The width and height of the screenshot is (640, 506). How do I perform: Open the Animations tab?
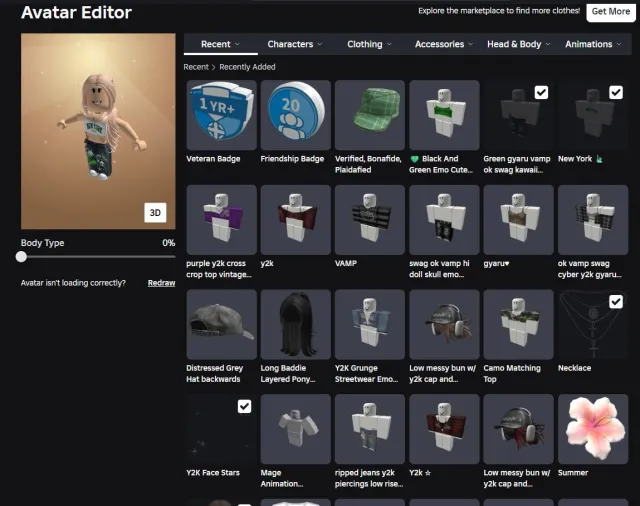point(593,44)
